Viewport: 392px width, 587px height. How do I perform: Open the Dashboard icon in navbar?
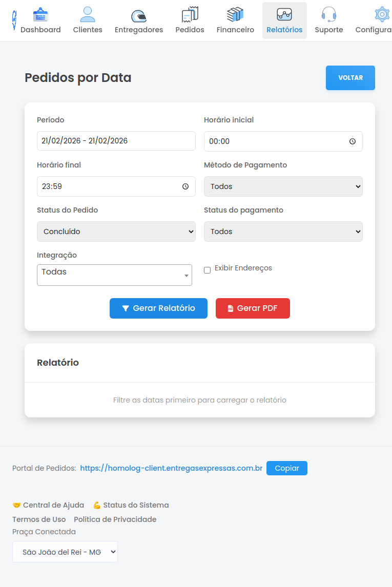click(x=40, y=15)
